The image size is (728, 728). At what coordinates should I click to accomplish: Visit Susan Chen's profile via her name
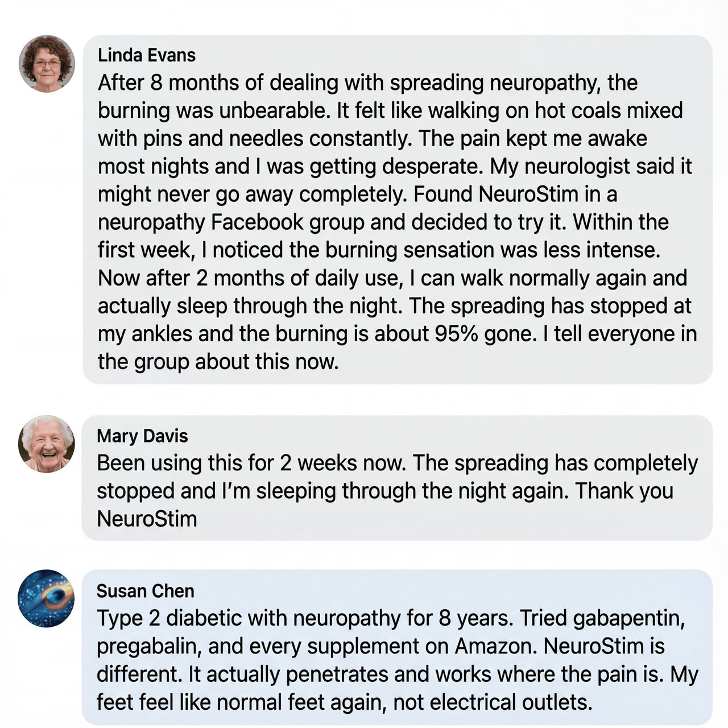145,591
